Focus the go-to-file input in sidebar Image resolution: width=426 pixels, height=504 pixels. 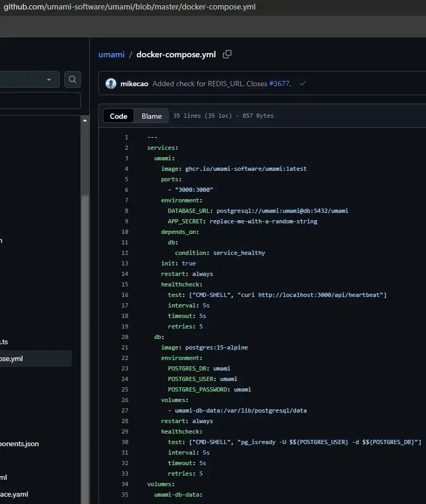click(39, 100)
